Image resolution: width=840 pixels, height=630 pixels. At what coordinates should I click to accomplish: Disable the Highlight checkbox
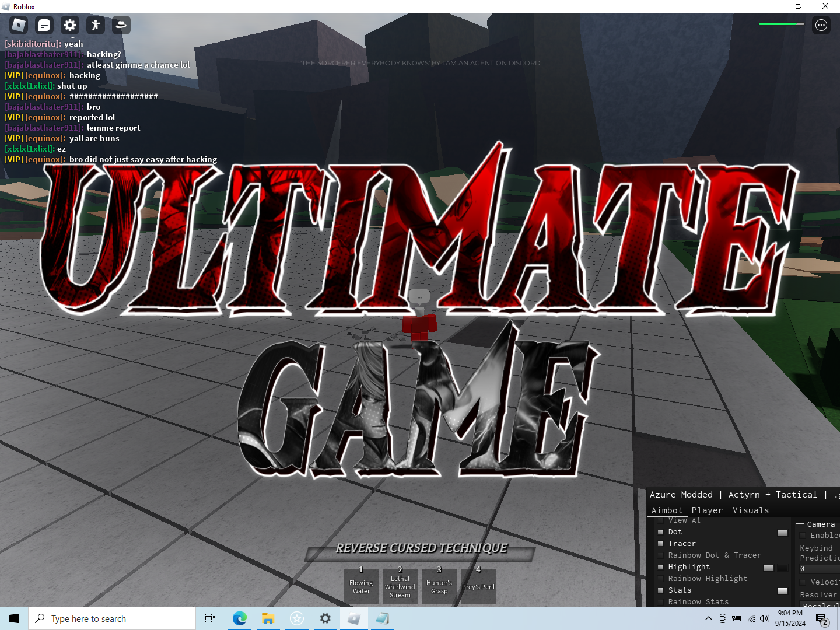click(x=660, y=567)
